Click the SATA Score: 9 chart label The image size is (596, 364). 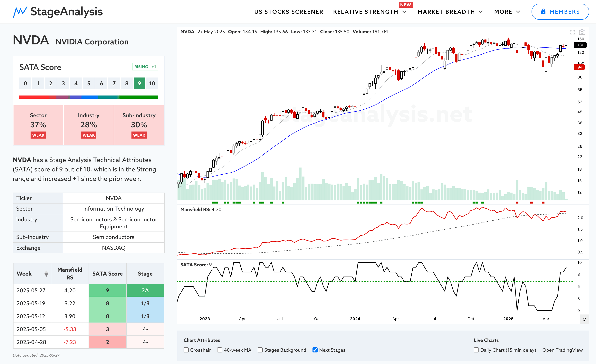[196, 265]
